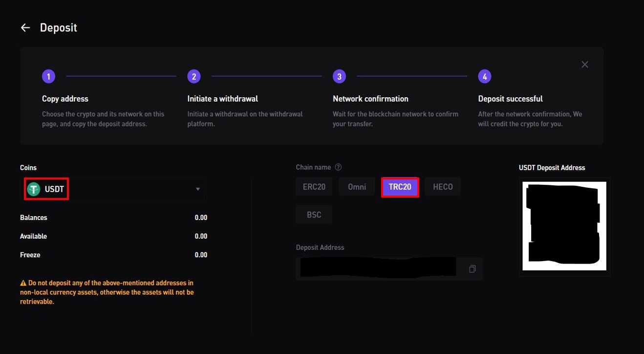Go back using the left arrow icon
Screen dimensions: 644x354
[x=25, y=28]
